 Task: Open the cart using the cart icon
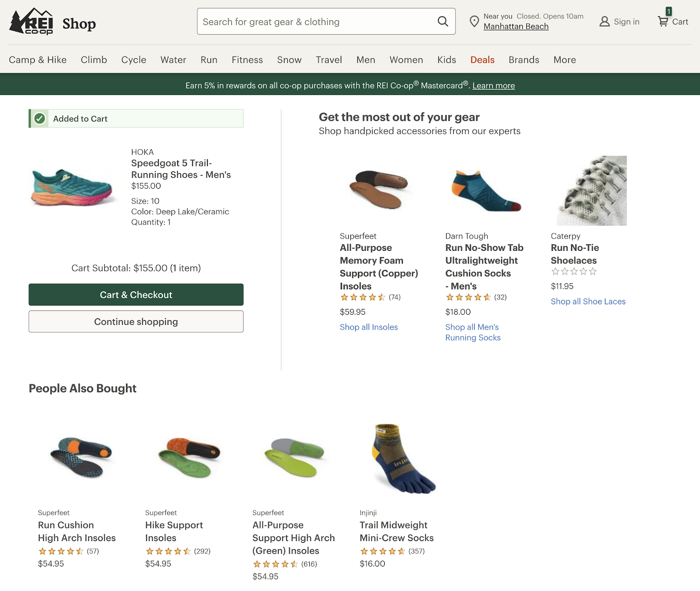[x=662, y=21]
